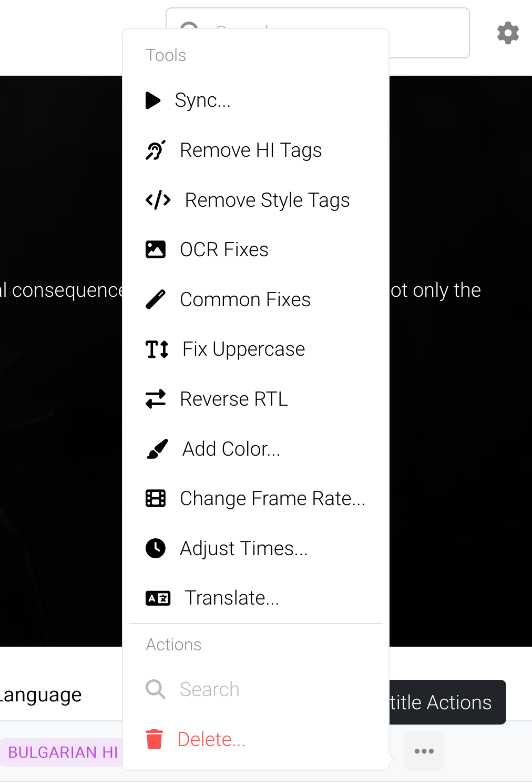This screenshot has width=532, height=784.
Task: Click the magnifier icon beside Search action
Action: pyautogui.click(x=155, y=689)
